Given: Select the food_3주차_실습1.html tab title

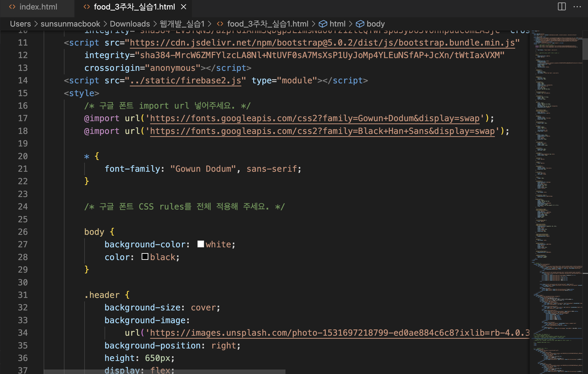Looking at the screenshot, I should pos(134,7).
